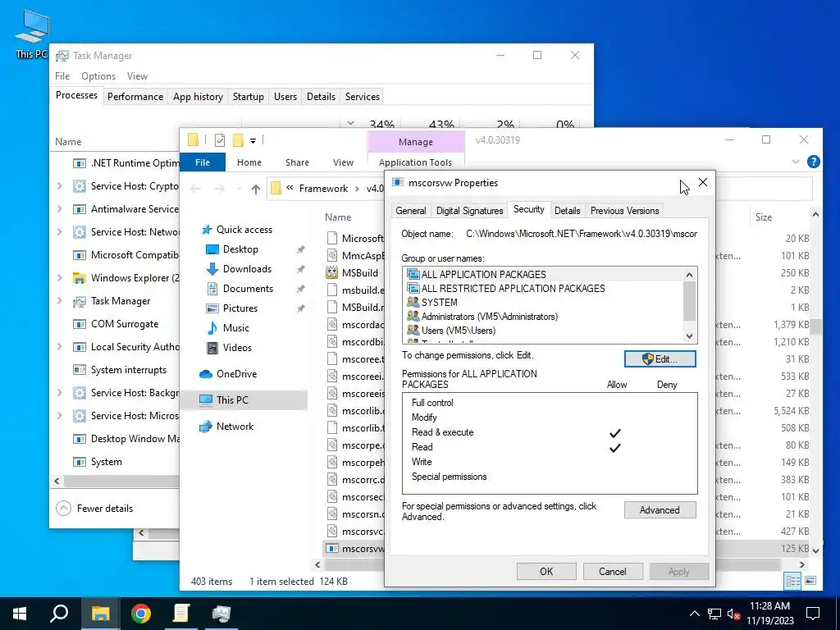Select Videos in the navigation pane

[x=237, y=348]
